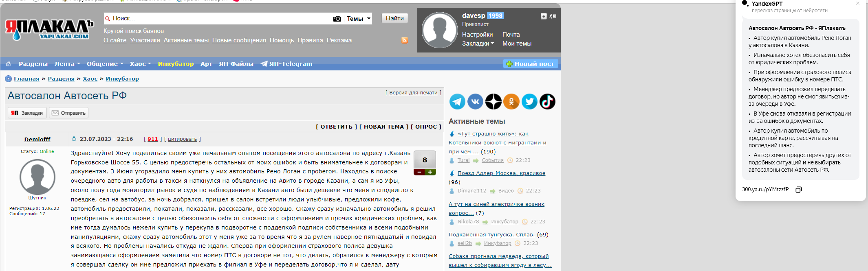Expand the Лента menu

pyautogui.click(x=67, y=64)
